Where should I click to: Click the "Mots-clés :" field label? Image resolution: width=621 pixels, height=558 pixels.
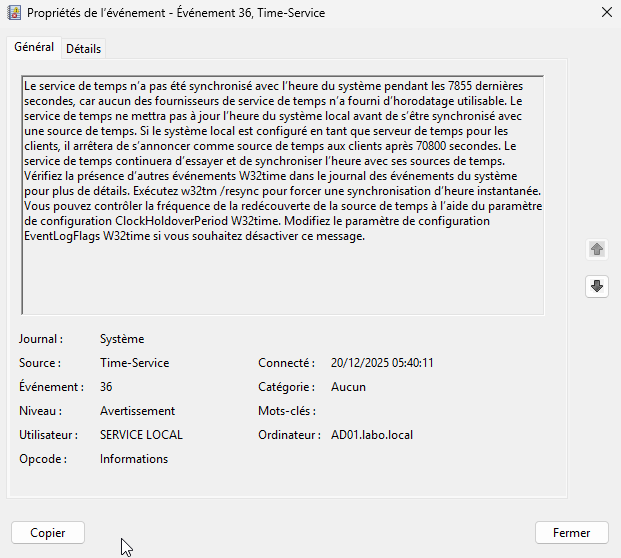coord(286,411)
